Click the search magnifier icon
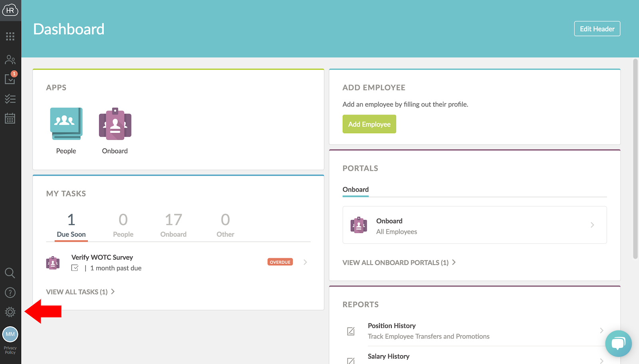This screenshot has height=364, width=639. point(10,273)
